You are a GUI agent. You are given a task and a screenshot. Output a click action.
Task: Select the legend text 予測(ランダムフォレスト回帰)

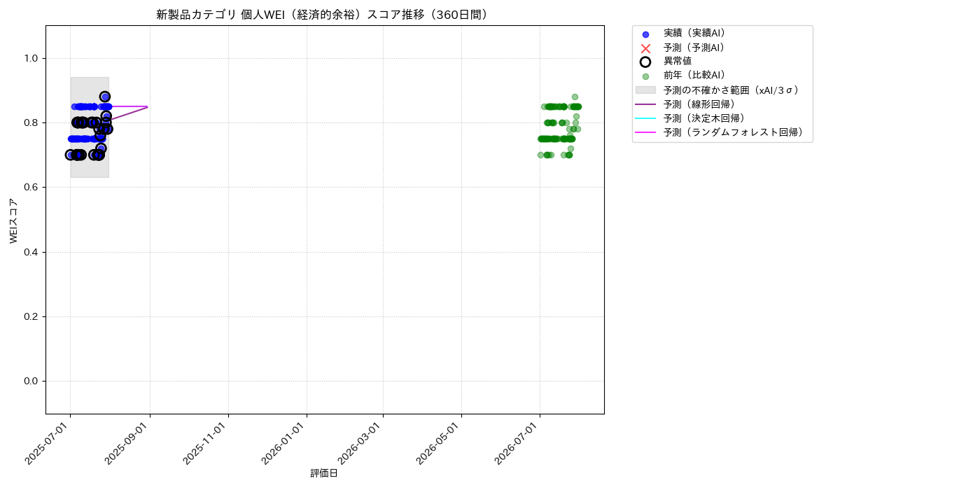[x=734, y=132]
